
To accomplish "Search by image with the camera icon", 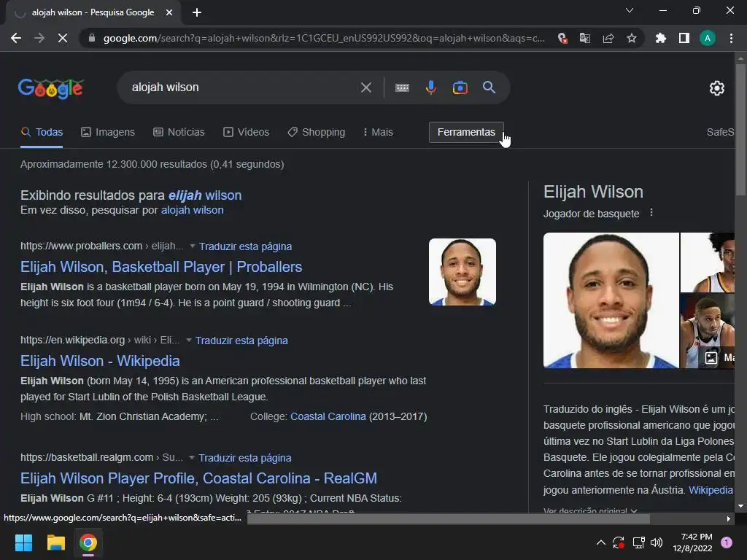I will [x=460, y=87].
